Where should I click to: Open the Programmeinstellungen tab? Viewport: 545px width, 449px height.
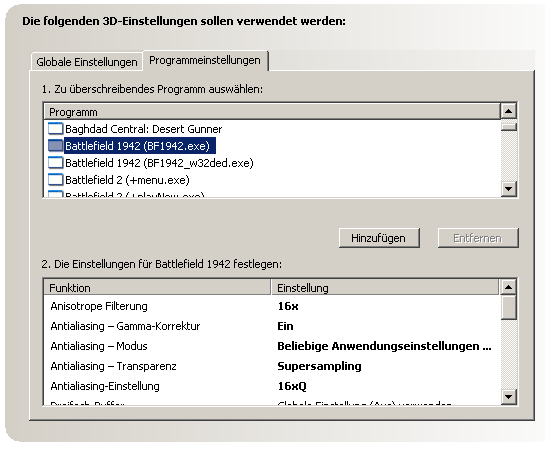205,60
